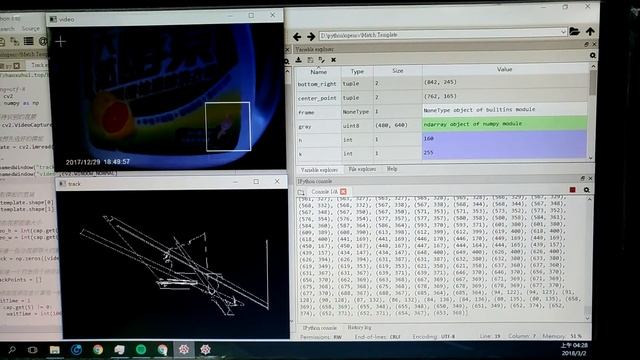The height and width of the screenshot is (360, 640).
Task: Click the save-data-as icon with the pencil
Action: coord(322,60)
